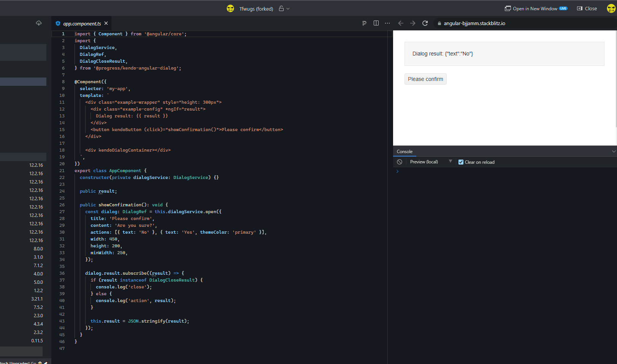Collapse the Console panel via its chevron

613,151
